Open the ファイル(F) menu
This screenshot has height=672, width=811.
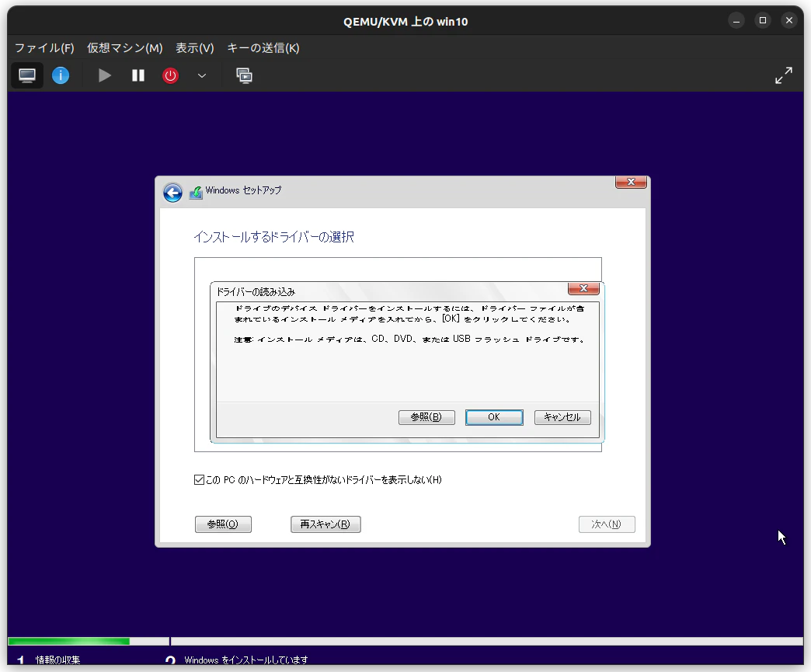point(44,48)
